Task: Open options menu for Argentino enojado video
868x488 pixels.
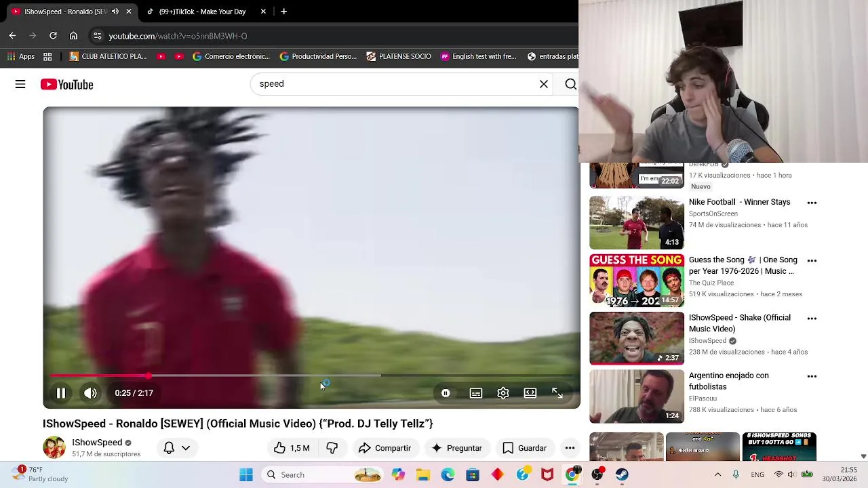Action: pos(812,376)
